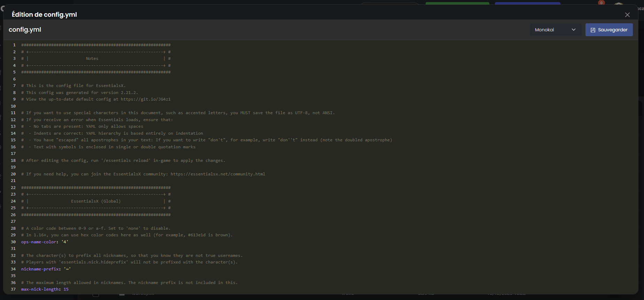The width and height of the screenshot is (644, 300).
Task: Place cursor on ops-name-color value '4'
Action: [65, 242]
